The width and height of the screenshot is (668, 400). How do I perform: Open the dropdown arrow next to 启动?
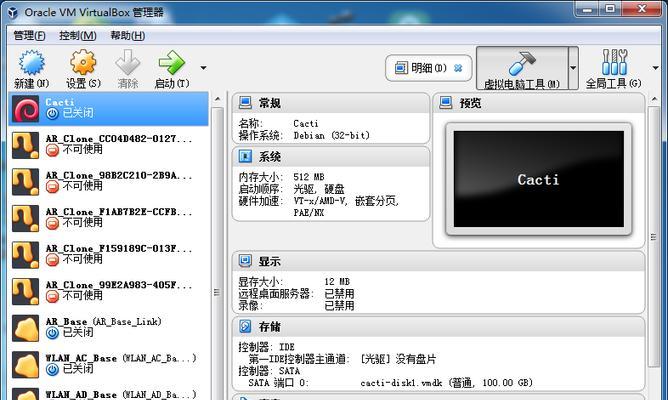[x=203, y=68]
